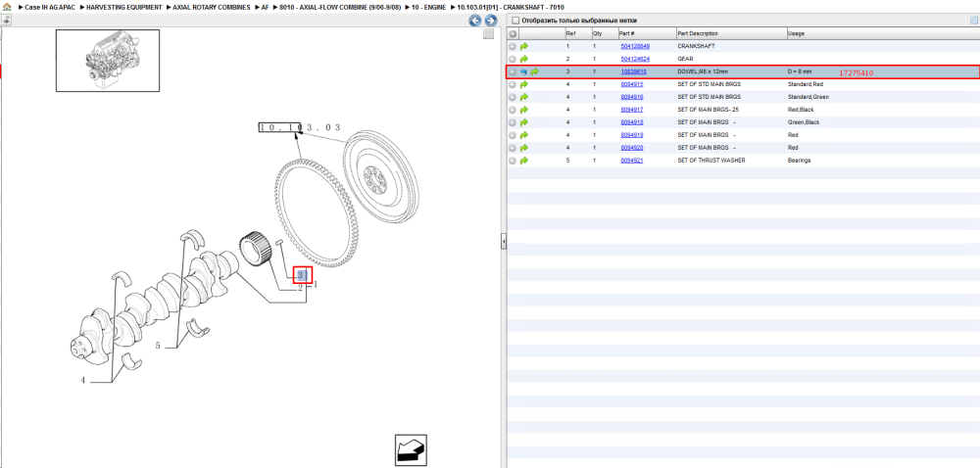Click circle icon for part 8094916

(513, 97)
